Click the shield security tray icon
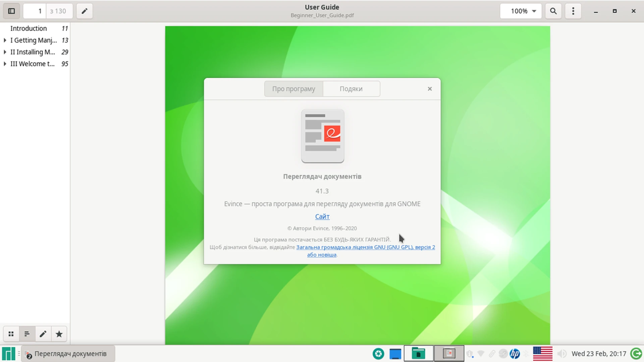Screen dimensions: 644x362 [470, 354]
